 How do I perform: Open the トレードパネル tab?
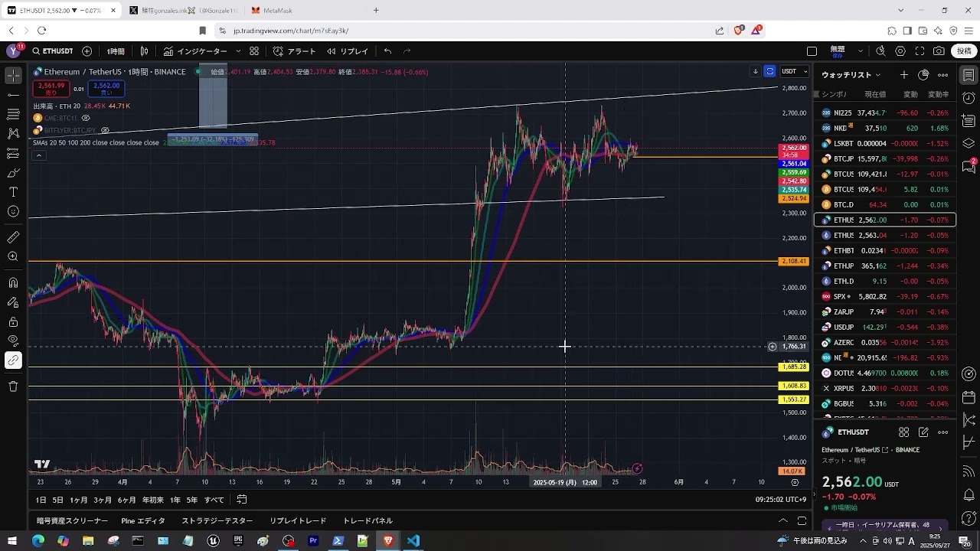click(367, 520)
